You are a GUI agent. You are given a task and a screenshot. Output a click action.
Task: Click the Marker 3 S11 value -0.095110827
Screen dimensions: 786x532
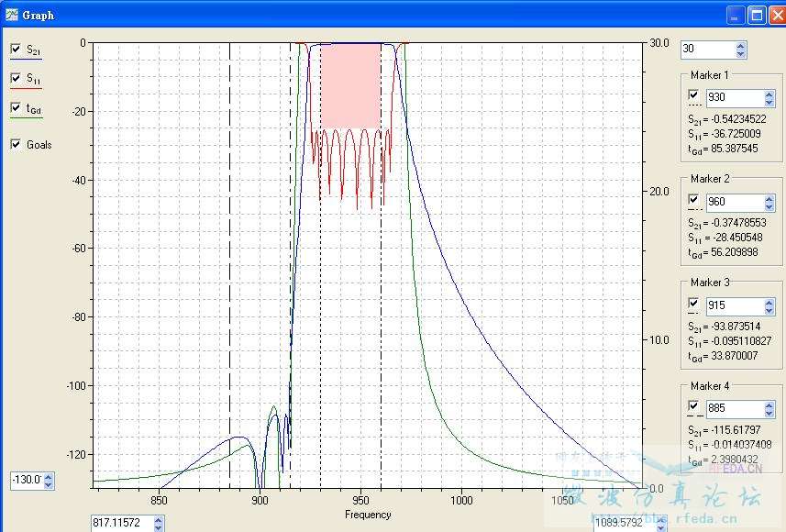tap(741, 341)
